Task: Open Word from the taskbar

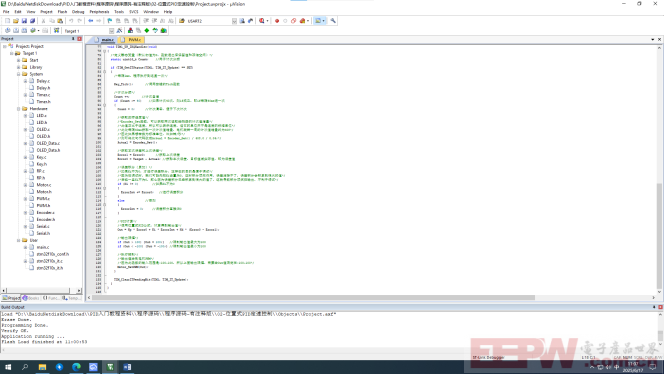Action: [127, 367]
